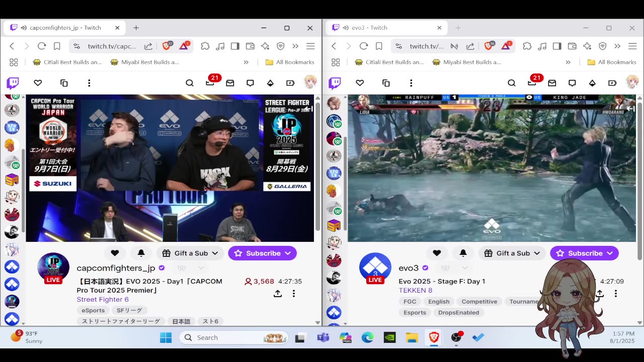Toggle notification bell for capcomfighters_jp channel
This screenshot has width=644, height=362.
tap(141, 253)
